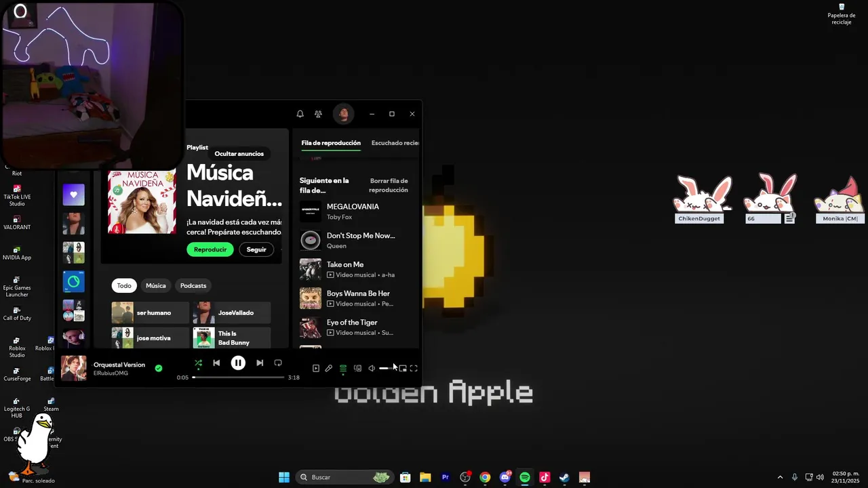Viewport: 868px width, 488px height.
Task: Open the JoseVallado shortcut
Action: (232, 312)
